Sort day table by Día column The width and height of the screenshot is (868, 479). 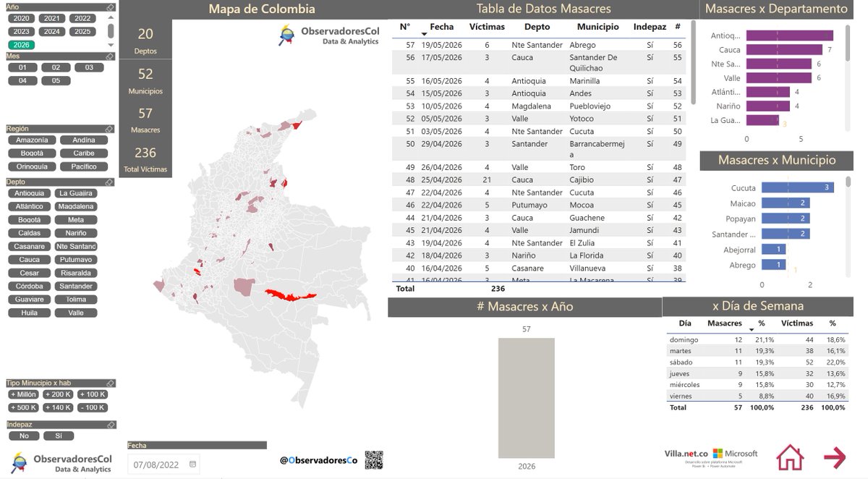[685, 323]
